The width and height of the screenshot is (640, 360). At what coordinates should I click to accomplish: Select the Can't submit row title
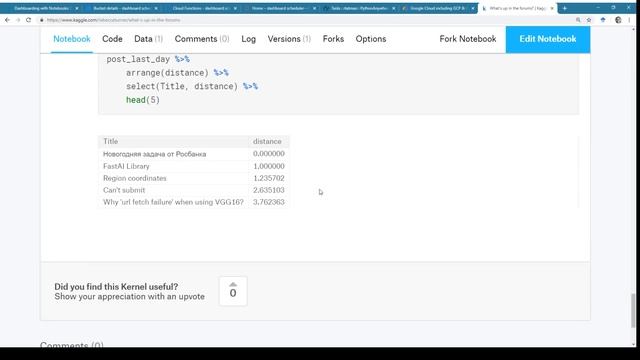click(124, 190)
